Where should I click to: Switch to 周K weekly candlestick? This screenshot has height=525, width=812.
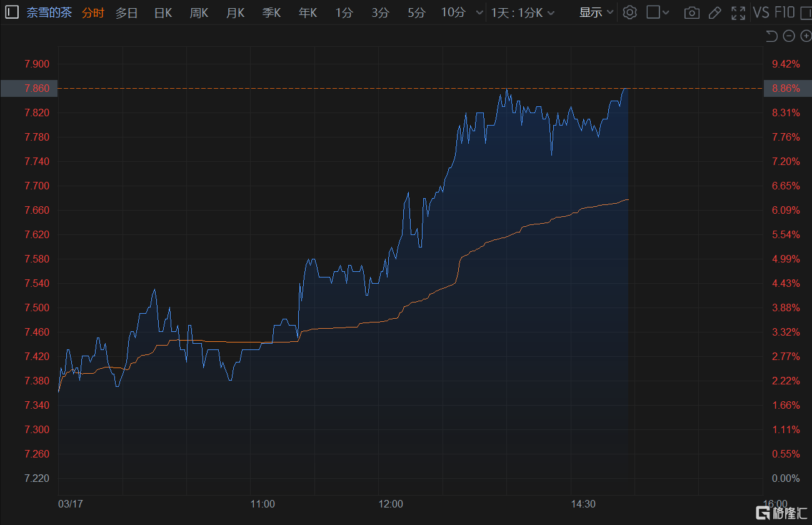(199, 12)
